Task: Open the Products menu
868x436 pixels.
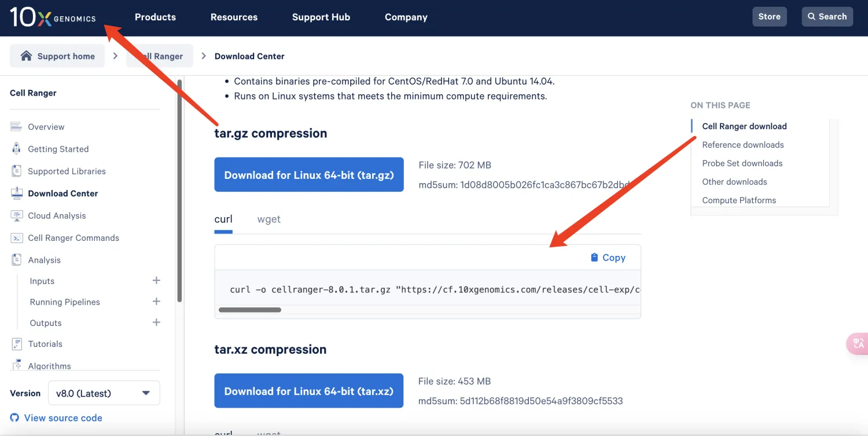Action: pyautogui.click(x=155, y=17)
